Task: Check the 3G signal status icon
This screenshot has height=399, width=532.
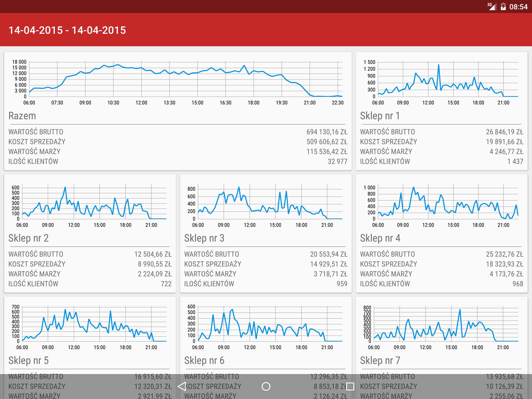Action: coord(491,6)
